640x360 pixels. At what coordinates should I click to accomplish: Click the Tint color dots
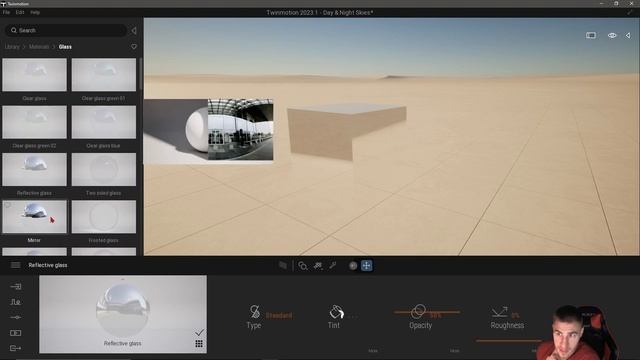point(353,316)
